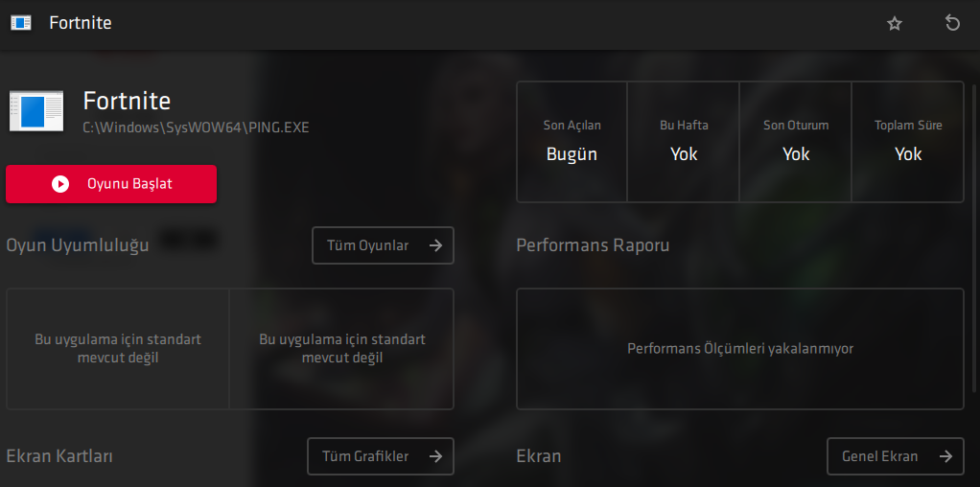This screenshot has height=487, width=980.
Task: Click the favorite star icon
Action: click(895, 24)
